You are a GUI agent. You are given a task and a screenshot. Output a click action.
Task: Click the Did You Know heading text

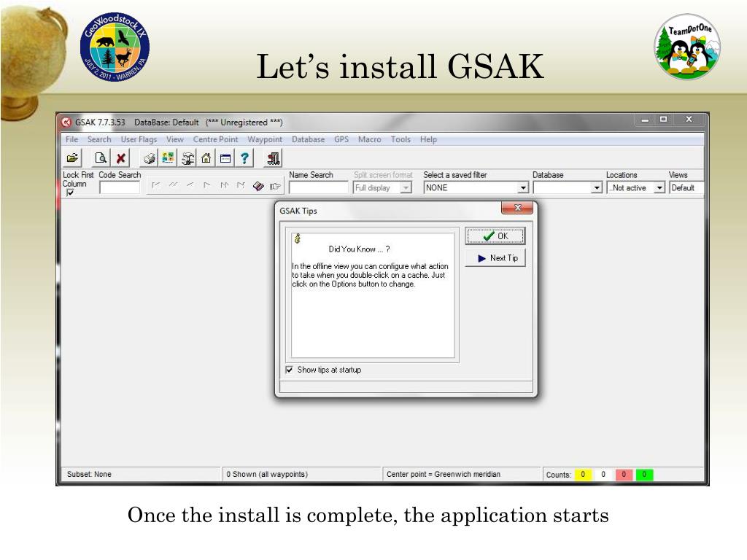pos(359,249)
